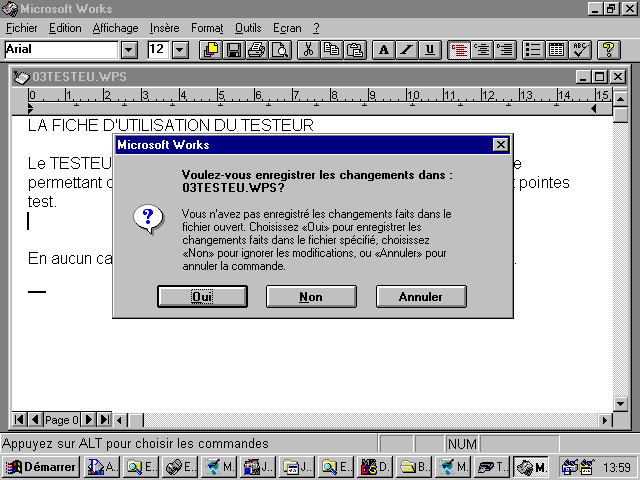
Task: Click the heading 'LA FICHE D'UTILISATION DU TESTEUR'
Action: 171,125
